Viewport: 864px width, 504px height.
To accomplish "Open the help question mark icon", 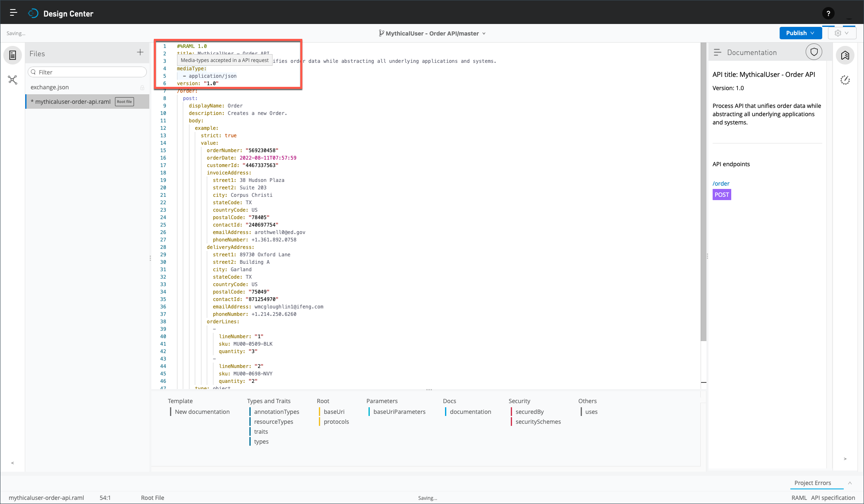I will (828, 14).
